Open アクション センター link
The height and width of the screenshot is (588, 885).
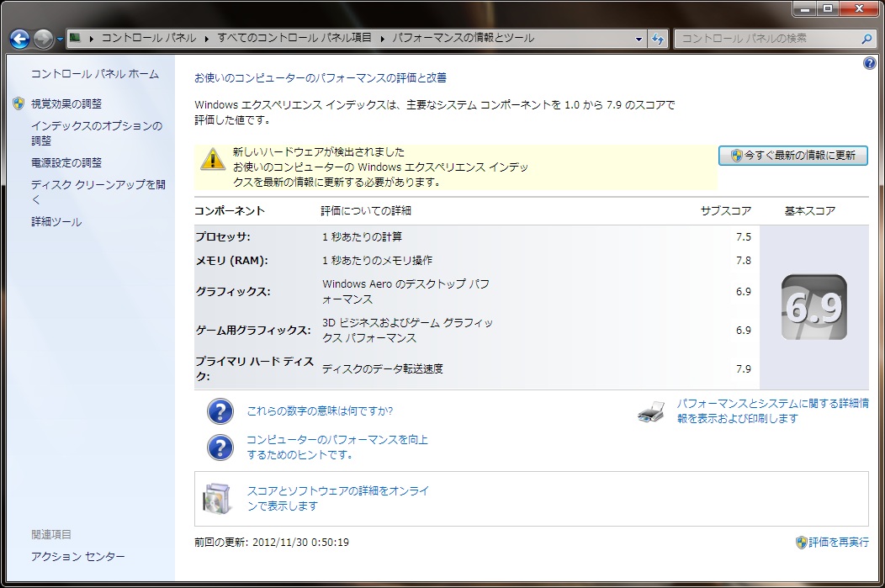[x=78, y=556]
